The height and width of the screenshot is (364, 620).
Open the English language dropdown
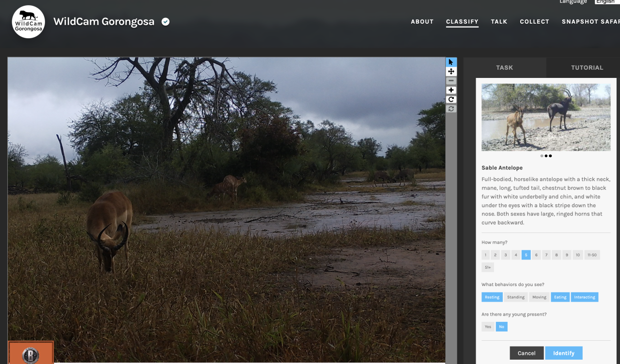pos(607,2)
